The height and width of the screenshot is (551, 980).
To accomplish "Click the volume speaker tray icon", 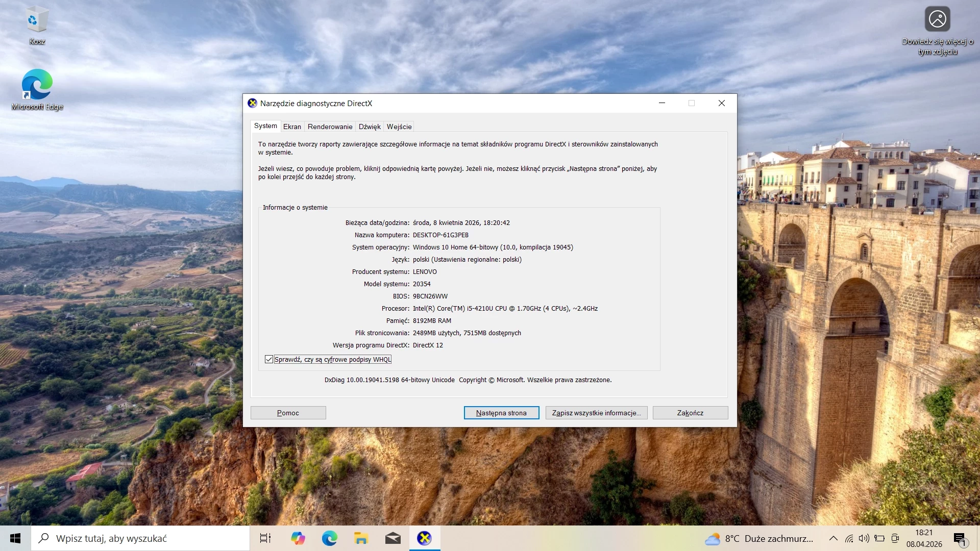I will [x=864, y=538].
